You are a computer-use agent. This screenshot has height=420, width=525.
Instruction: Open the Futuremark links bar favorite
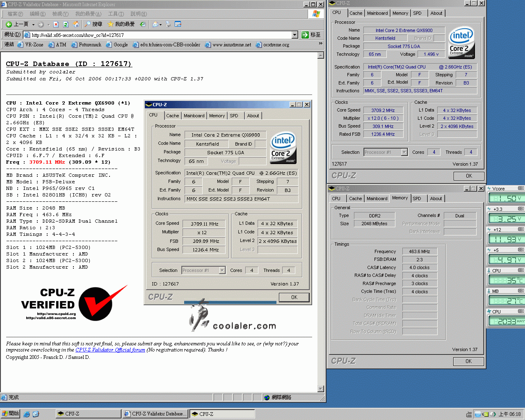tap(86, 45)
